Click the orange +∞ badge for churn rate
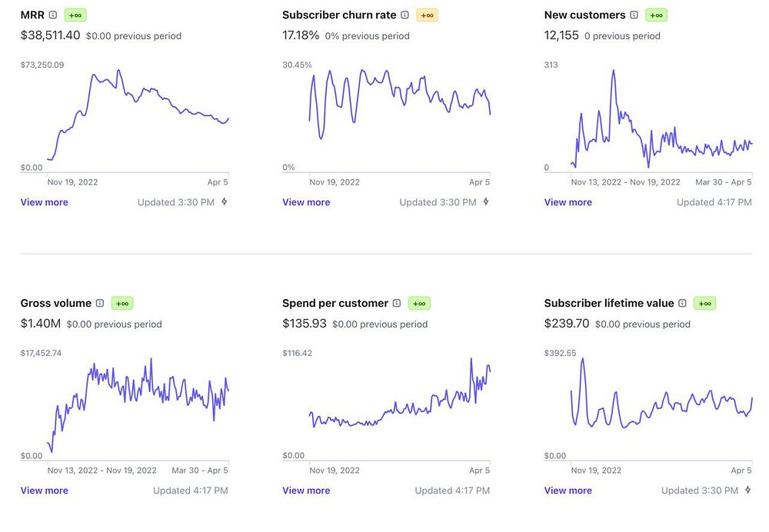Screen dimensions: 769x532 tap(427, 15)
